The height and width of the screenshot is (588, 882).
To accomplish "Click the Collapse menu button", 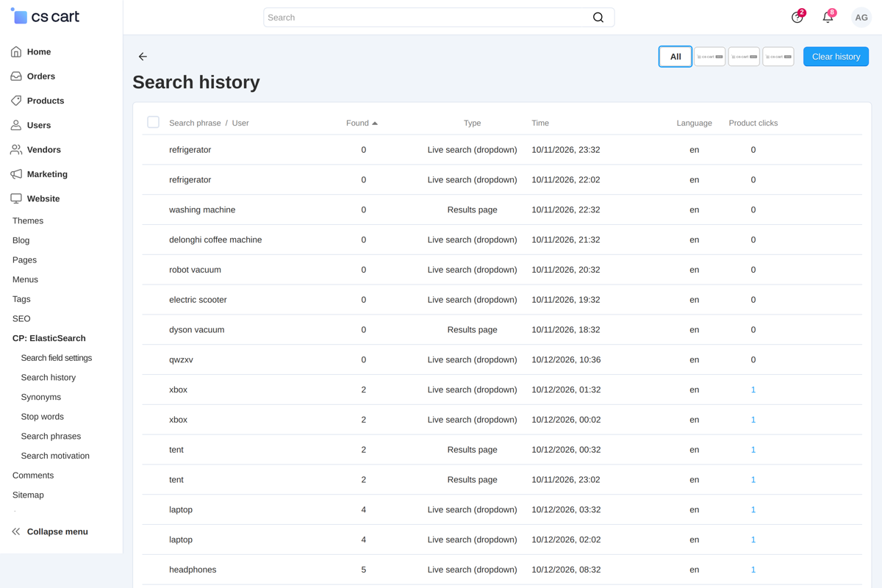I will point(57,531).
